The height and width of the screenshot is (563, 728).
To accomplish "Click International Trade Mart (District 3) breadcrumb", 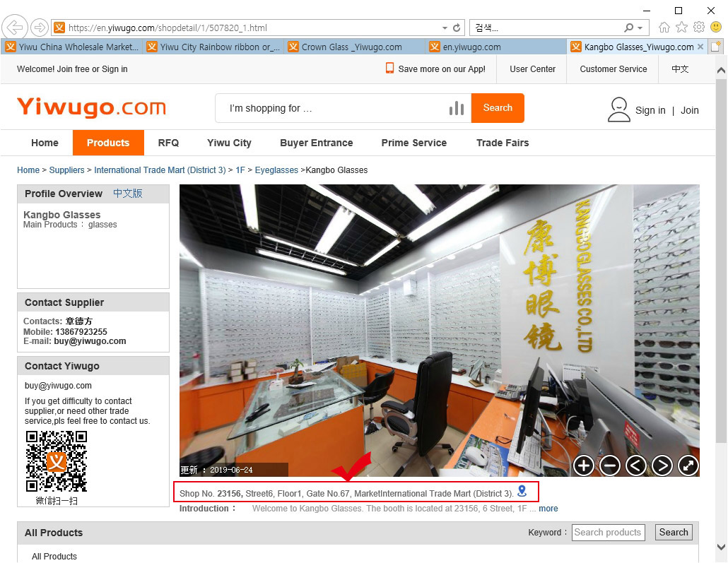I will (x=160, y=170).
